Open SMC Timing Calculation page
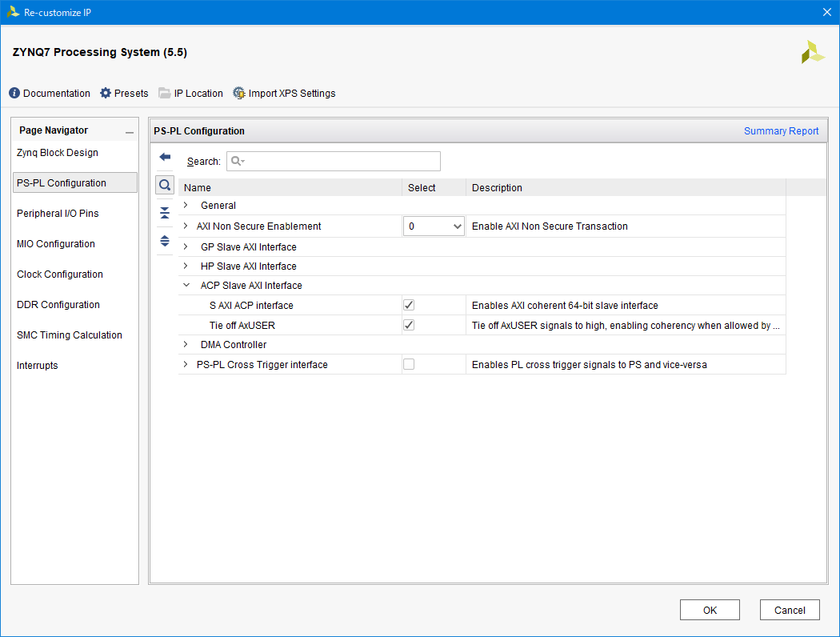Screen dimensions: 840x637 (70, 335)
